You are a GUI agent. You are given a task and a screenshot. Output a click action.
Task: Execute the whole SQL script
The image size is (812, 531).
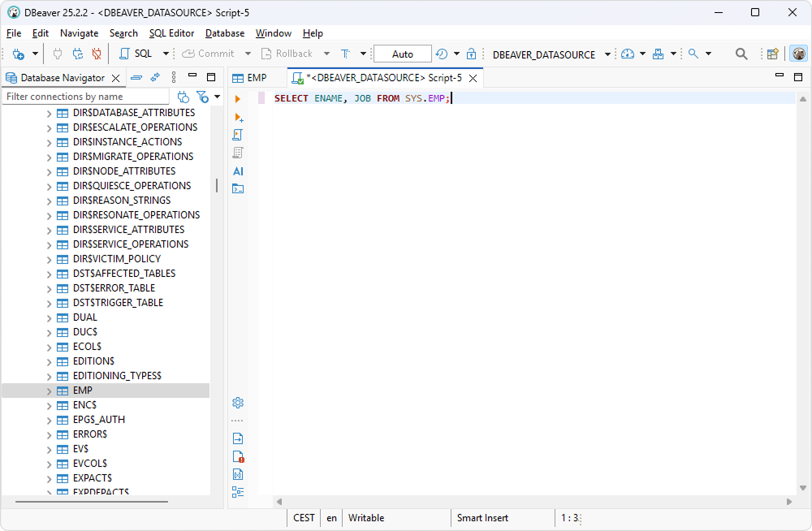click(x=236, y=135)
